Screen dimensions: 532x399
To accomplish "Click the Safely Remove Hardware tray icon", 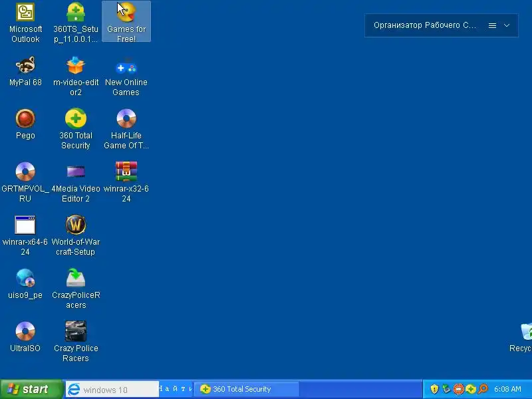I will [446, 389].
